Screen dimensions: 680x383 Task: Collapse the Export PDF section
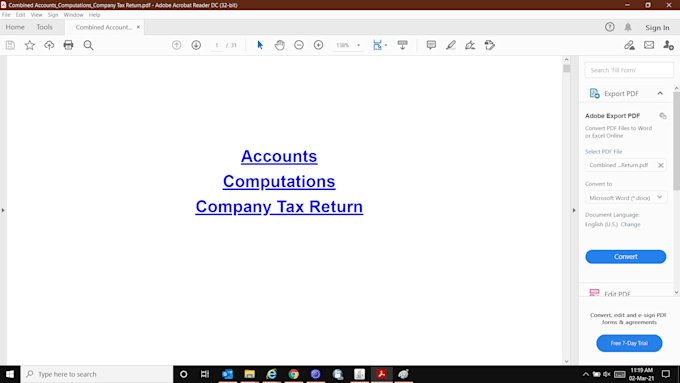click(660, 93)
